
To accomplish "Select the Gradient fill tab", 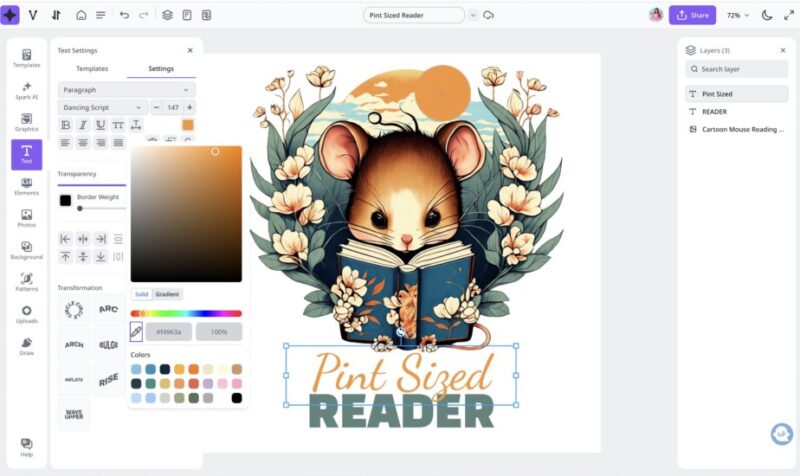I will pyautogui.click(x=167, y=294).
